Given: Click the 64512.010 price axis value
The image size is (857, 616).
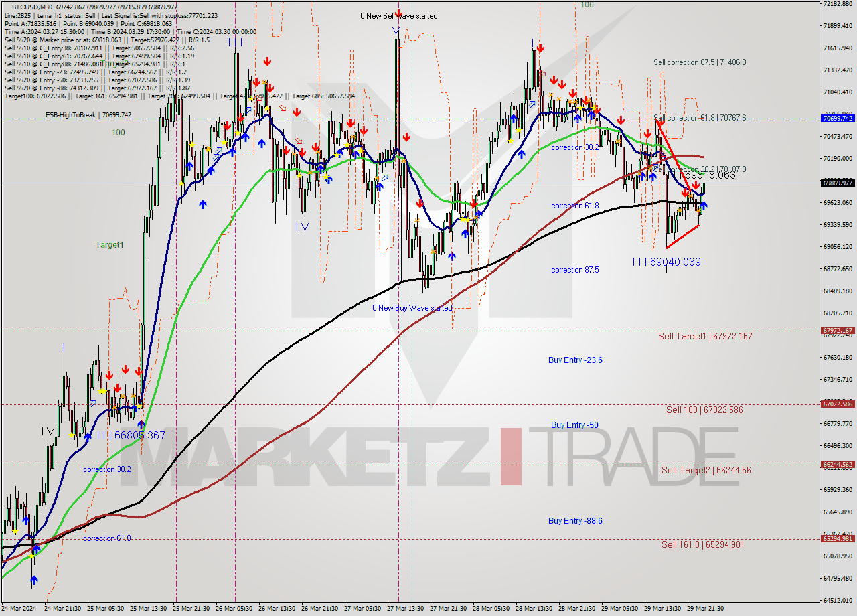Looking at the screenshot, I should pos(838,601).
